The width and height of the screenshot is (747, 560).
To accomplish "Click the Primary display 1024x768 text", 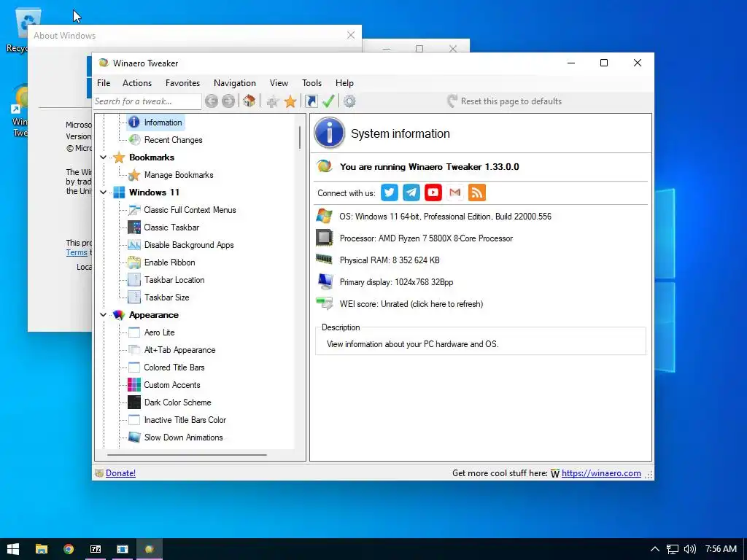I will (x=396, y=282).
